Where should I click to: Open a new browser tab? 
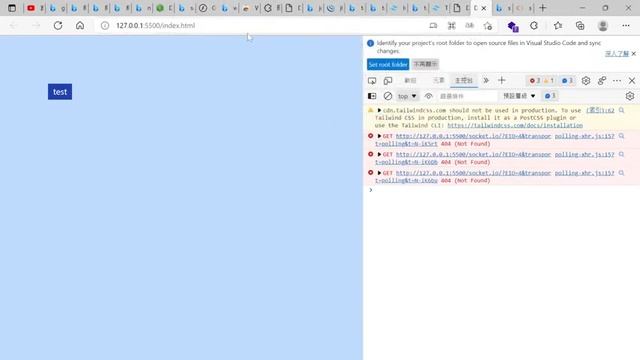coord(542,8)
